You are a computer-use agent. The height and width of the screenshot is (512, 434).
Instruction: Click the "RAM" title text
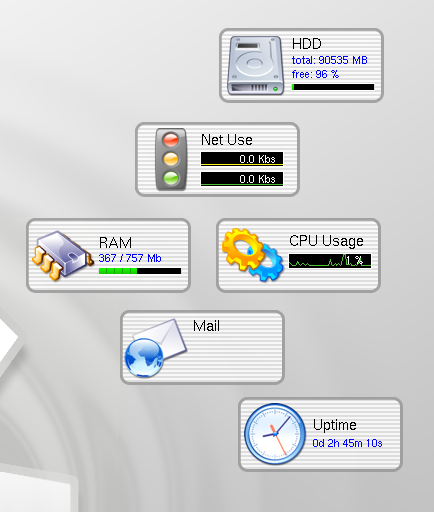pos(115,243)
